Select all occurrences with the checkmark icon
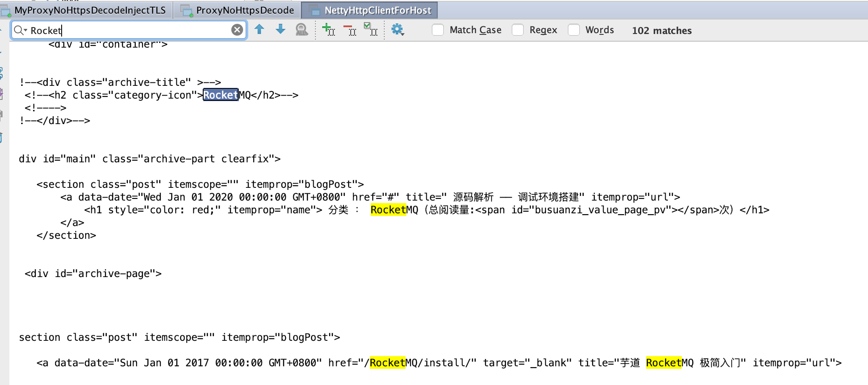Screen dimensions: 868x385 pos(371,29)
